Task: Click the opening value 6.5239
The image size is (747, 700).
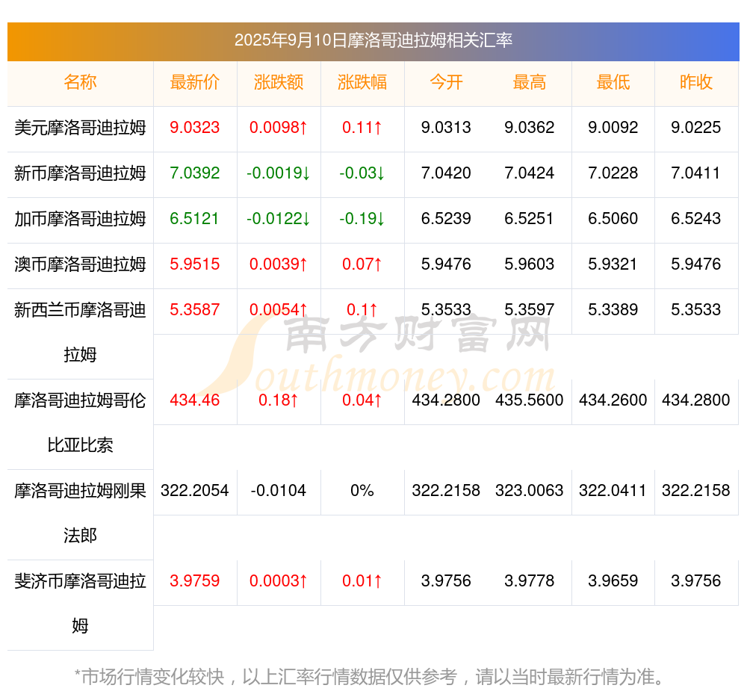Action: (446, 219)
